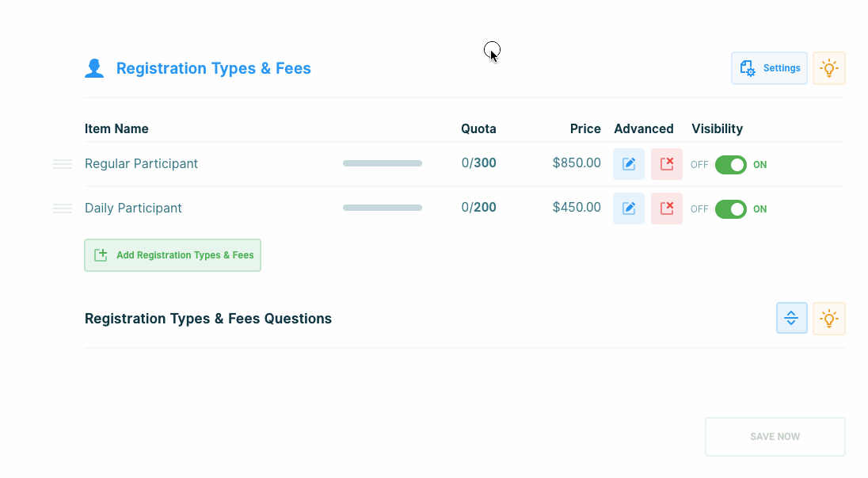Open the Settings button

pos(769,68)
